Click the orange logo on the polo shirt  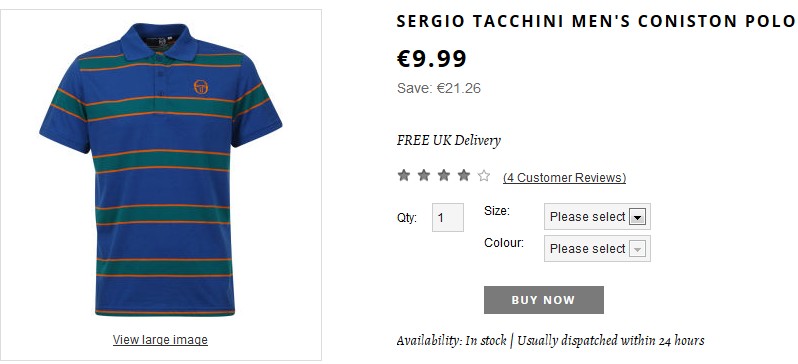click(x=201, y=87)
